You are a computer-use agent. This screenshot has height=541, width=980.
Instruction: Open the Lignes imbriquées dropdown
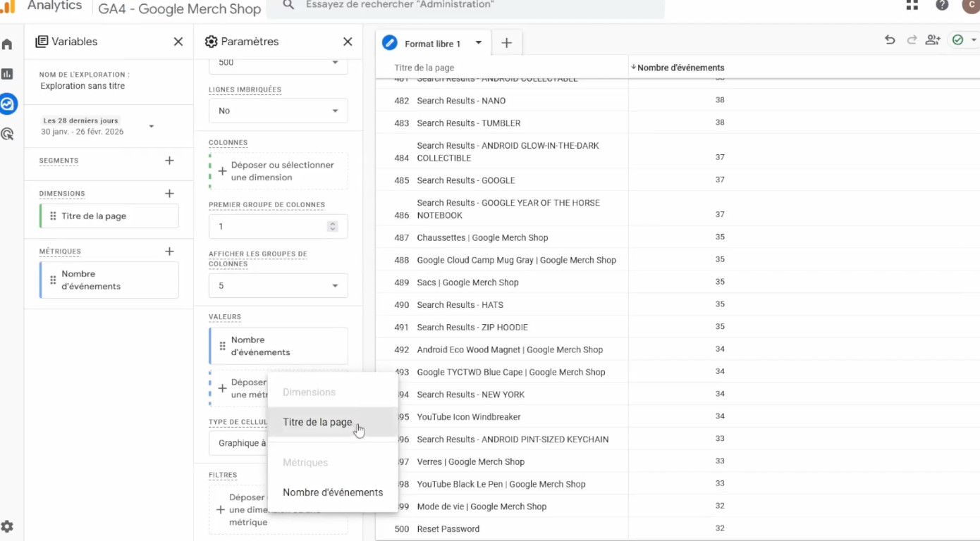(278, 111)
